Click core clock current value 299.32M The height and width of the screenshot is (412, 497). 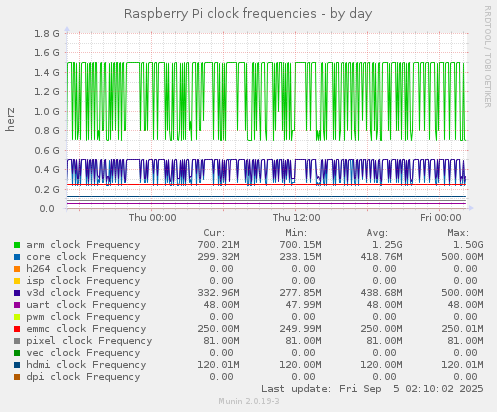coord(218,257)
